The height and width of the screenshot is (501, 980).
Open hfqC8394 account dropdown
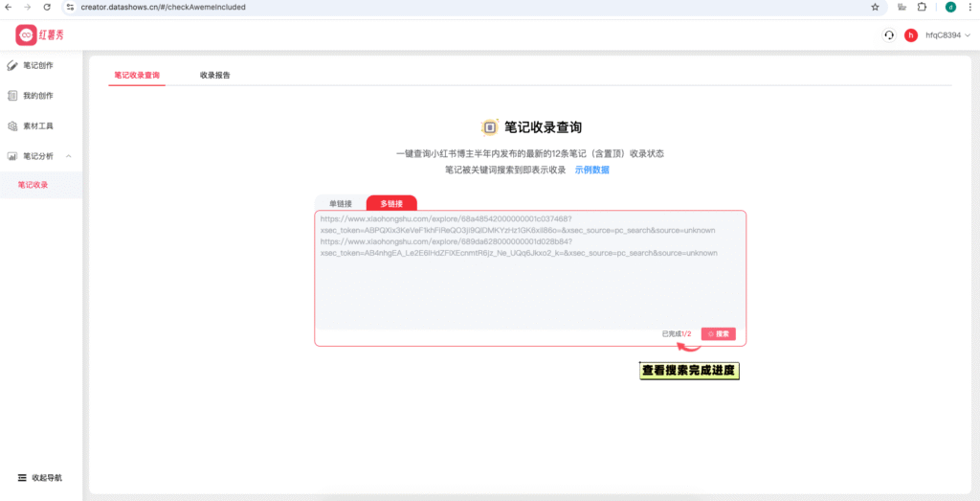947,35
